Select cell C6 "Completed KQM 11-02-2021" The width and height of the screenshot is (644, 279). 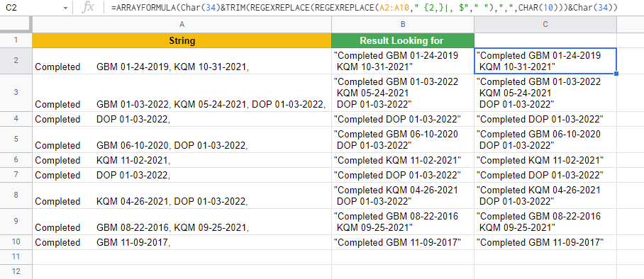[545, 160]
